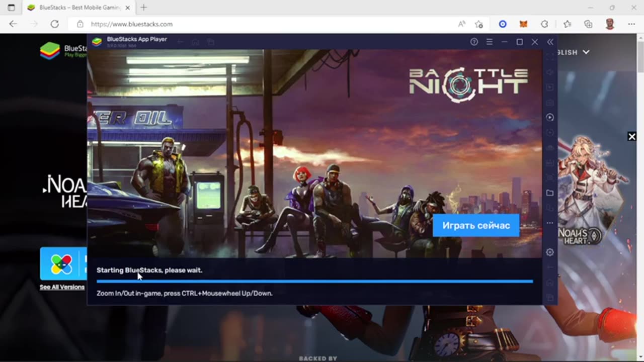This screenshot has height=362, width=644.
Task: Open Media Manager folder icon in BlueStacks sidebar
Action: tap(550, 193)
